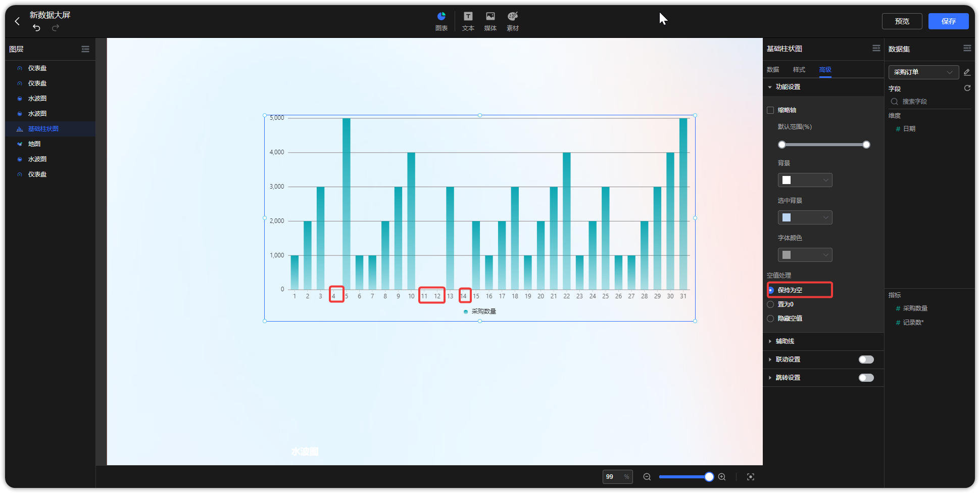Click the zoom percentage input showing 99

tap(617, 477)
